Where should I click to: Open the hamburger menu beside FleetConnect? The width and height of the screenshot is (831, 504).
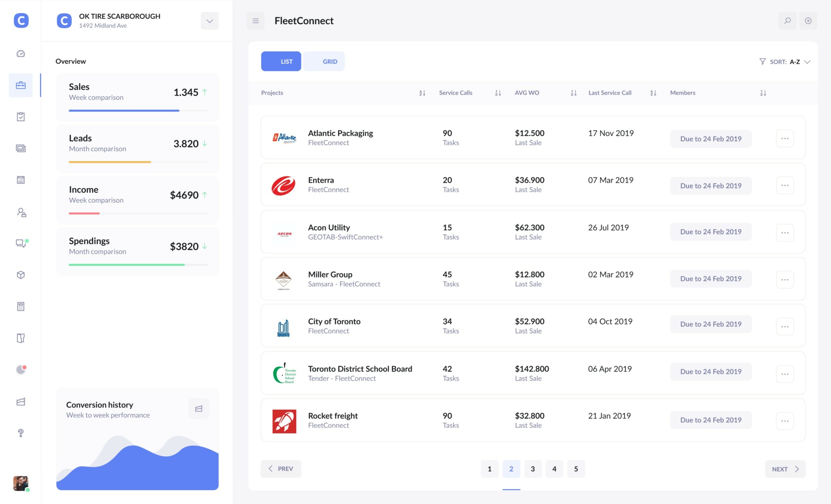click(256, 21)
